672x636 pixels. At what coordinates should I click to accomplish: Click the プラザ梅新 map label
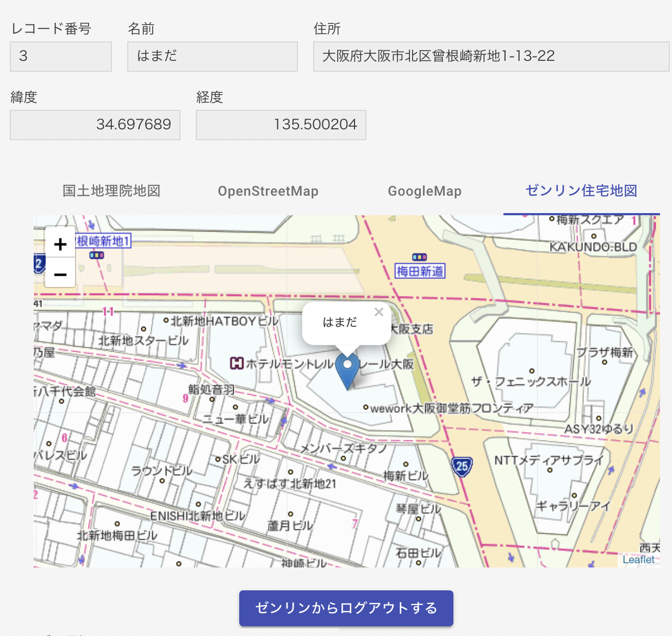605,352
